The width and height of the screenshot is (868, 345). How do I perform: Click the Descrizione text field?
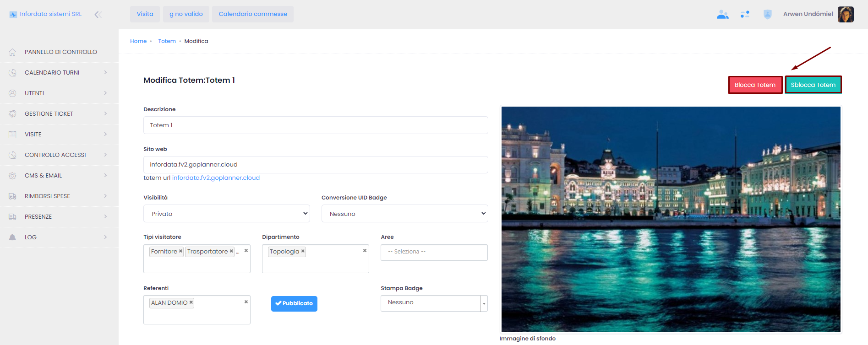pyautogui.click(x=315, y=125)
